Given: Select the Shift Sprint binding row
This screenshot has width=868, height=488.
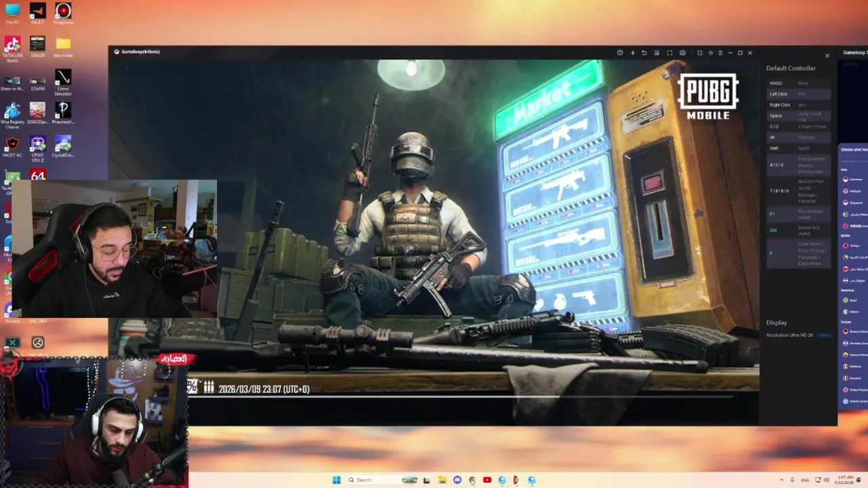Looking at the screenshot, I should [x=799, y=148].
